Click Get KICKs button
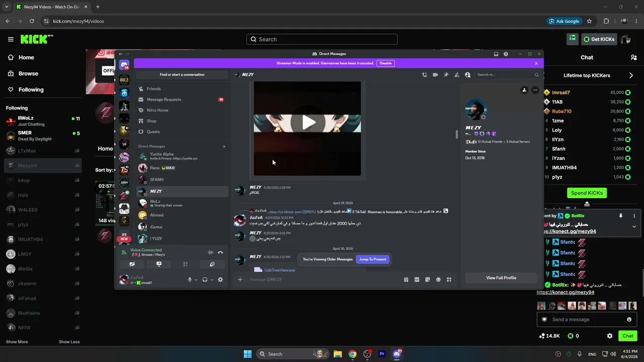Screen dimensions: 644x362 pos(600,39)
